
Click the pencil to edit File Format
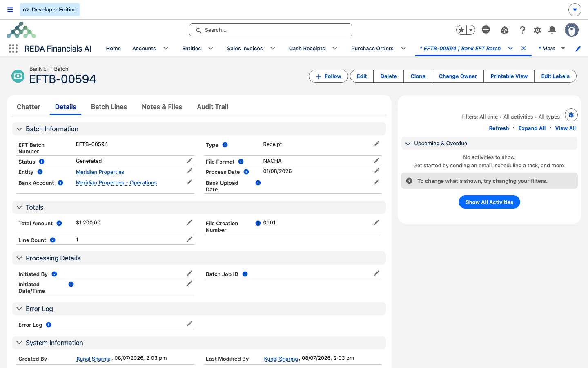(376, 161)
